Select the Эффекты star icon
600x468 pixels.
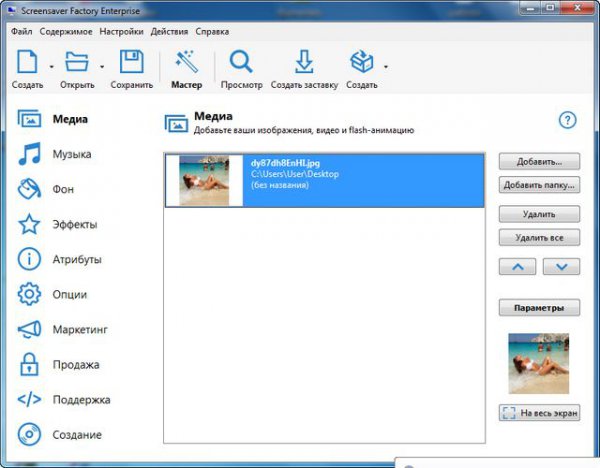click(x=29, y=224)
